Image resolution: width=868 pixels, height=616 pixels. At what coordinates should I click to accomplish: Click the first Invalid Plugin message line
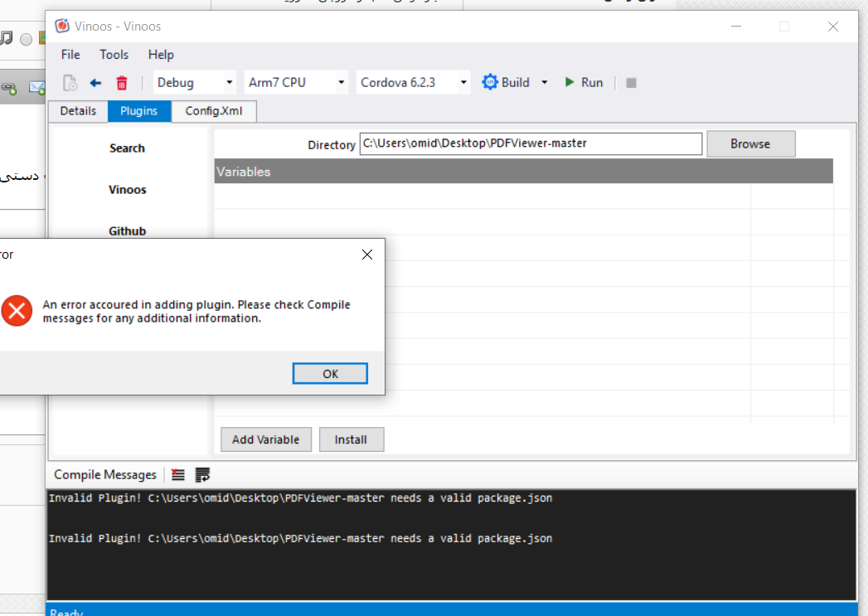pos(301,498)
